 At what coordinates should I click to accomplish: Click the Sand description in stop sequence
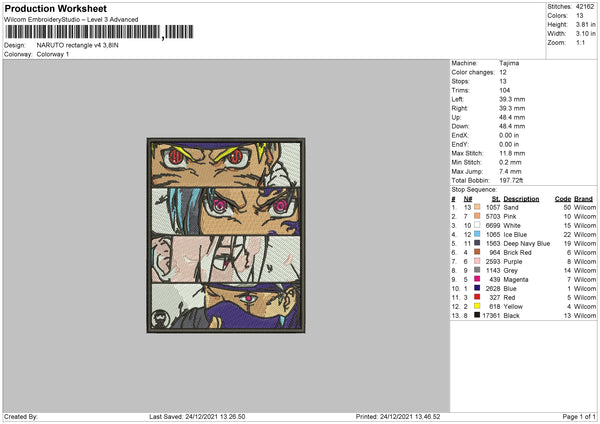point(511,207)
